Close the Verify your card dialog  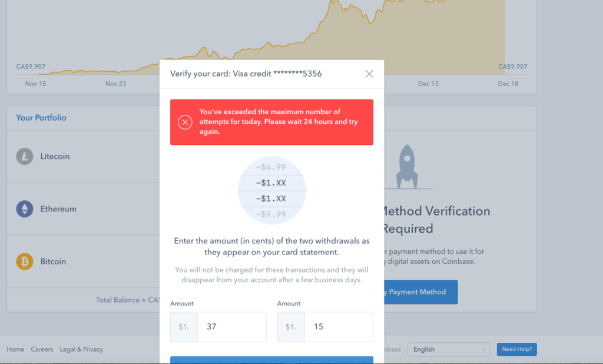click(x=369, y=74)
